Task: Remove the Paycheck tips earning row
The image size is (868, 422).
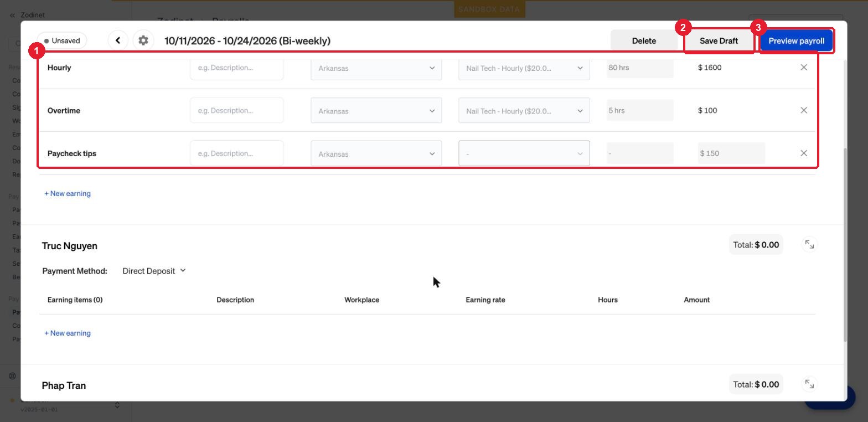Action: click(x=804, y=153)
